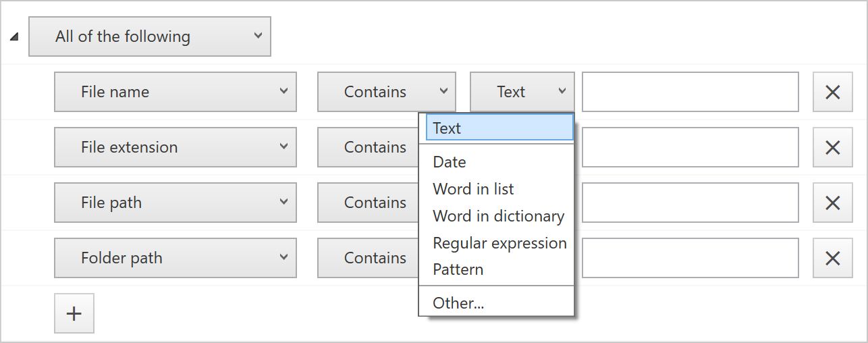Open the All of the following dropdown
This screenshot has width=868, height=343.
tap(150, 36)
